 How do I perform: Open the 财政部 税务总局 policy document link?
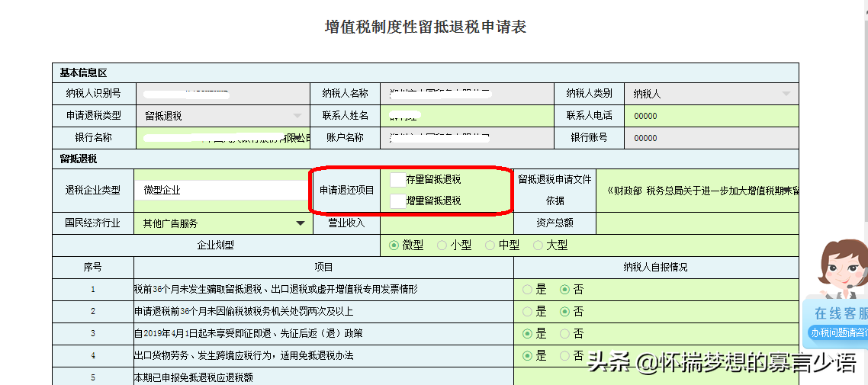pyautogui.click(x=702, y=191)
